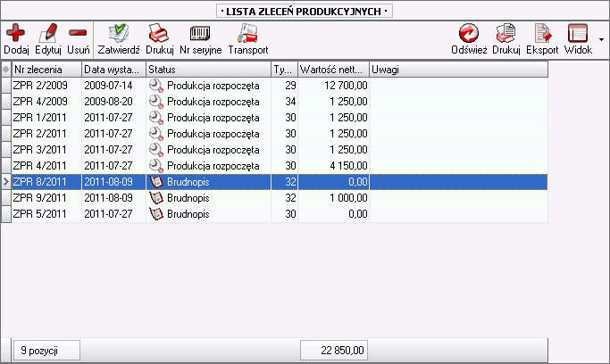The height and width of the screenshot is (364, 610).
Task: Expand toolbar overflow arrow after Widok
Action: [x=601, y=39]
